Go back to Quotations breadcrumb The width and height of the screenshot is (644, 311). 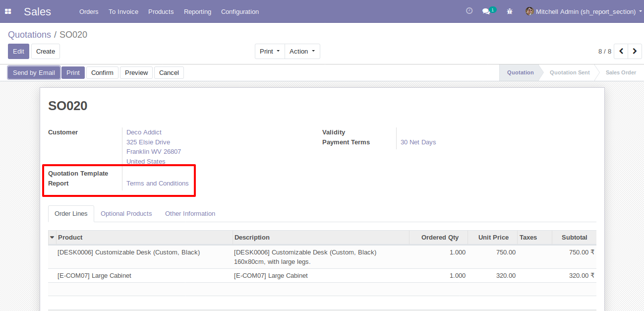click(x=29, y=35)
